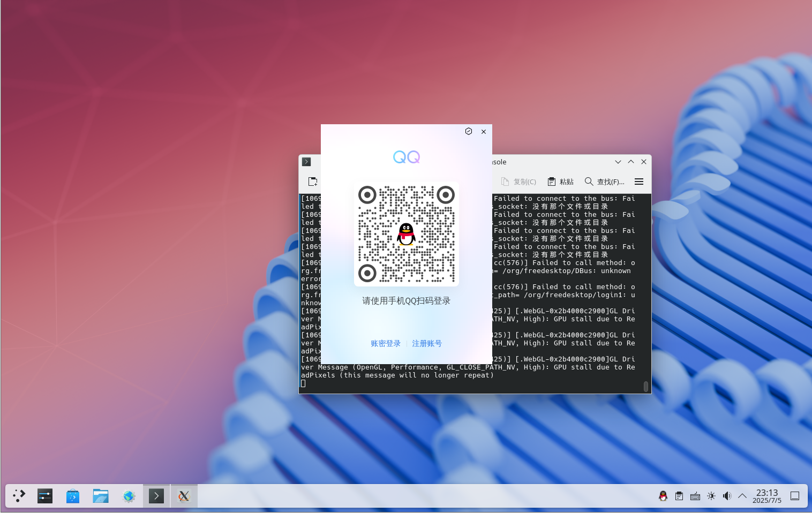This screenshot has width=812, height=513.
Task: Open the QQ login settings shield icon
Action: (469, 131)
